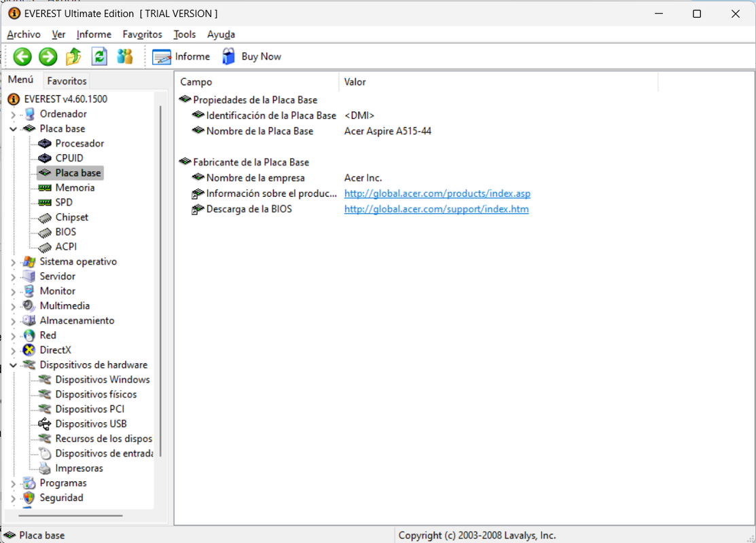Go up one level with Up arrow icon
Image resolution: width=756 pixels, height=543 pixels.
tap(73, 57)
